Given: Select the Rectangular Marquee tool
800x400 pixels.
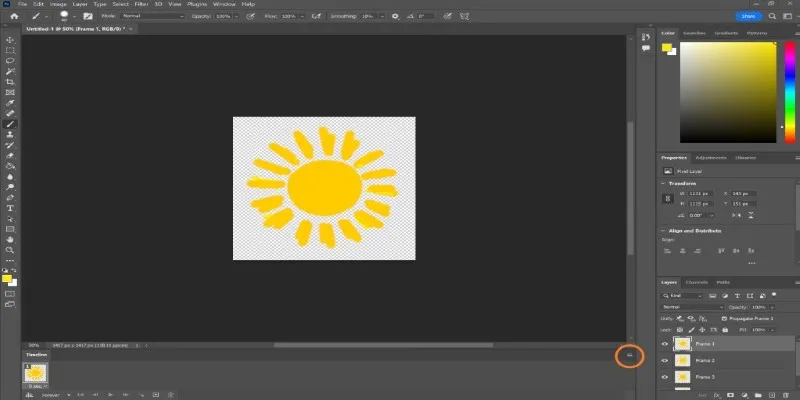Looking at the screenshot, I should 10,51.
